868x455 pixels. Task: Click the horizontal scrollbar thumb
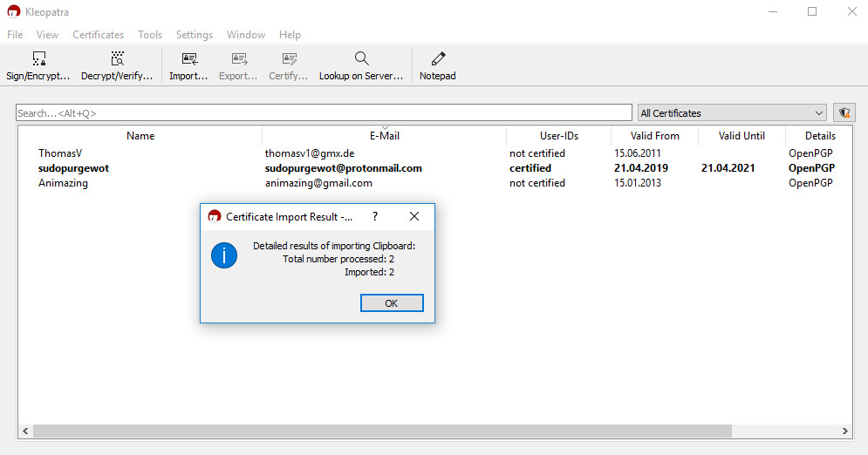point(382,431)
